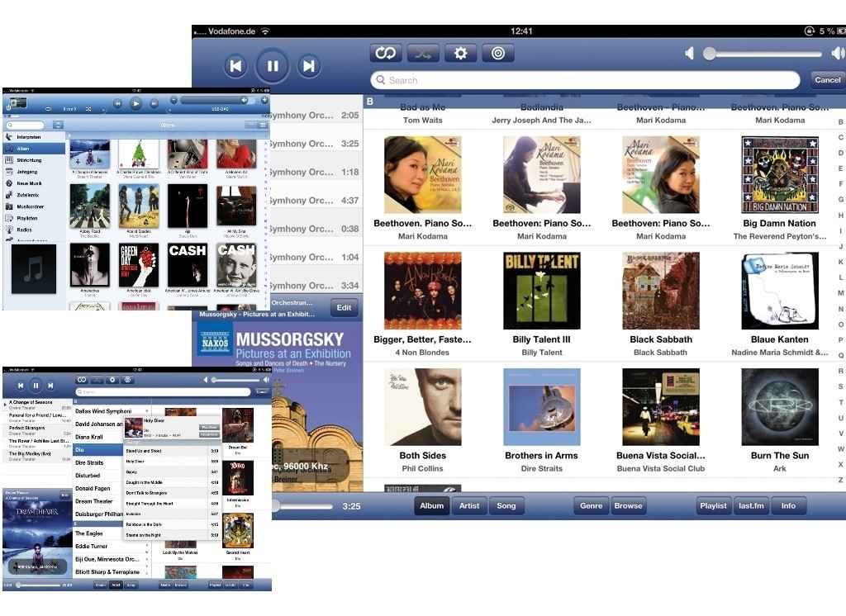Open the Song tab in main window
The height and width of the screenshot is (616, 846).
506,505
